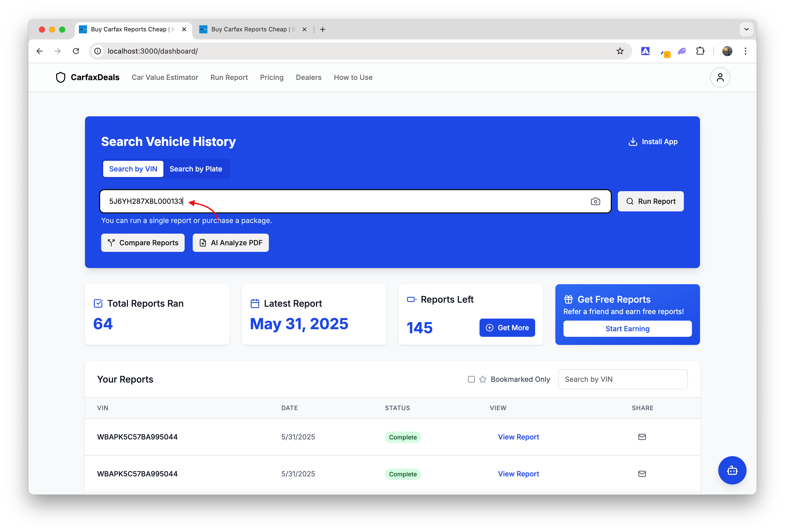The image size is (785, 532).
Task: Click the STATUS column header
Action: (397, 408)
